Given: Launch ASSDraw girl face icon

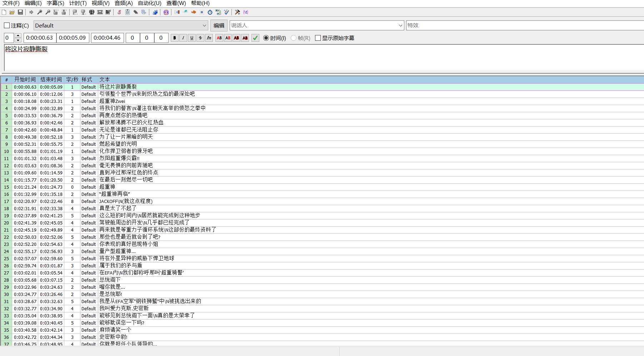Looking at the screenshot, I should (x=166, y=12).
